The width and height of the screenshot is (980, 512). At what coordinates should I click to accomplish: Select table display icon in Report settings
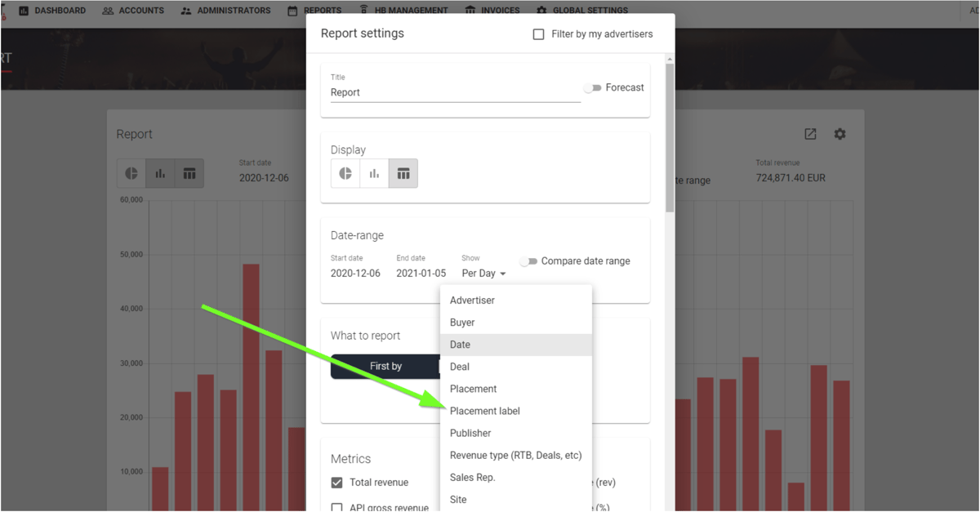point(403,174)
